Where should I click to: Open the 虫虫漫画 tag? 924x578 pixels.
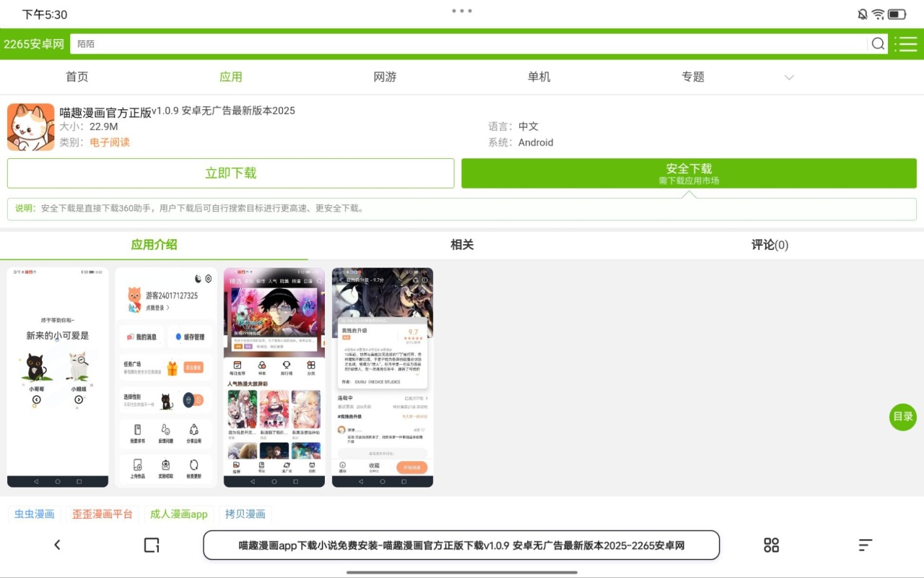(35, 514)
